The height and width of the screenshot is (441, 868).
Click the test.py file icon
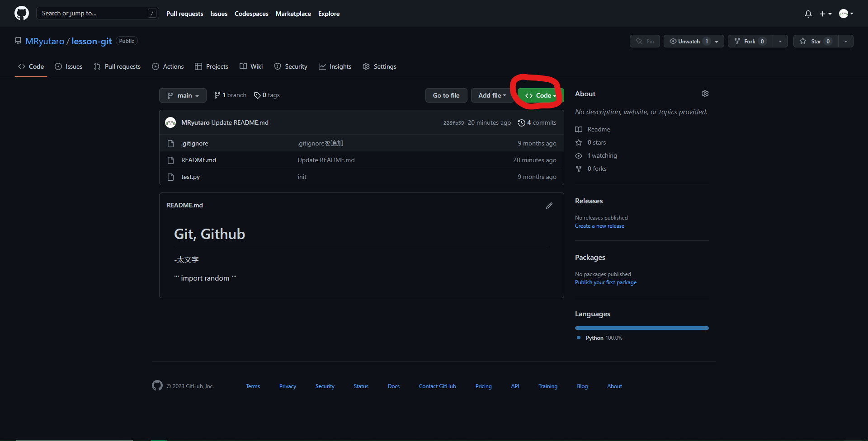click(170, 177)
